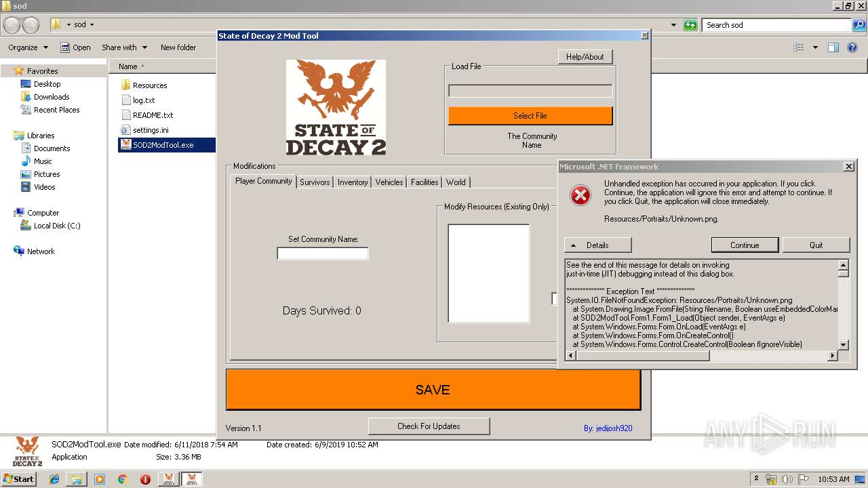Sort files by the Name column header

(x=127, y=66)
